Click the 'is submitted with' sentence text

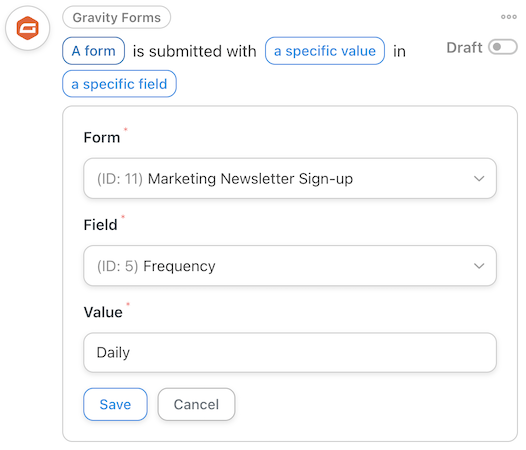(195, 51)
